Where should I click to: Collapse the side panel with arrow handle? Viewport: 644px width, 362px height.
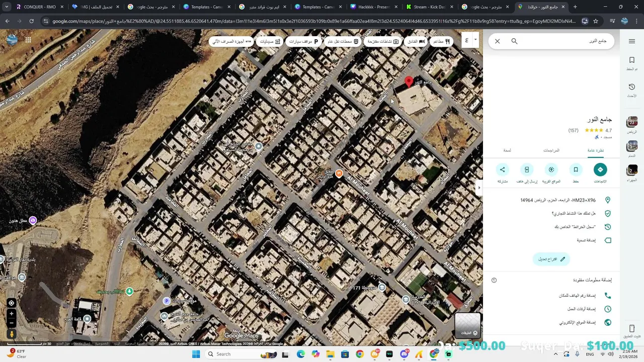click(478, 188)
